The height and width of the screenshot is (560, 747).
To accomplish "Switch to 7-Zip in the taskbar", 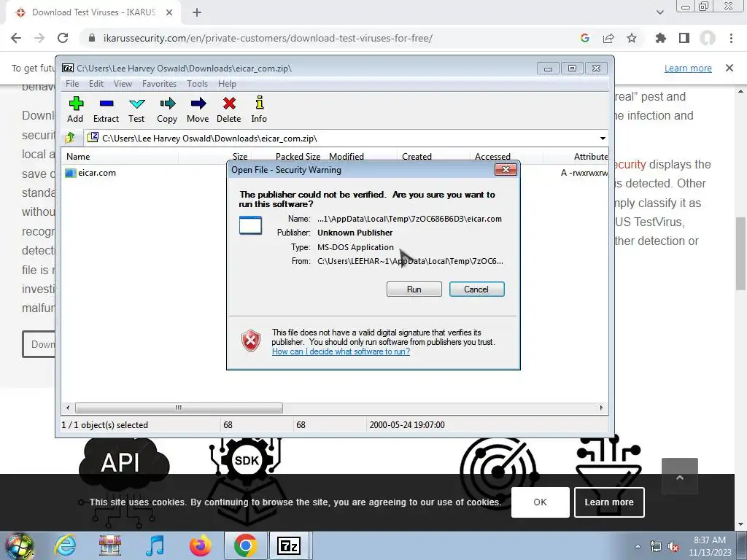I will [290, 545].
